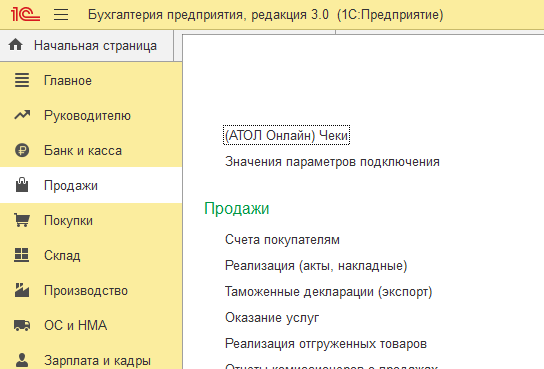This screenshot has height=369, width=544.
Task: Open Реализация (акты, накладные)
Action: (x=316, y=266)
